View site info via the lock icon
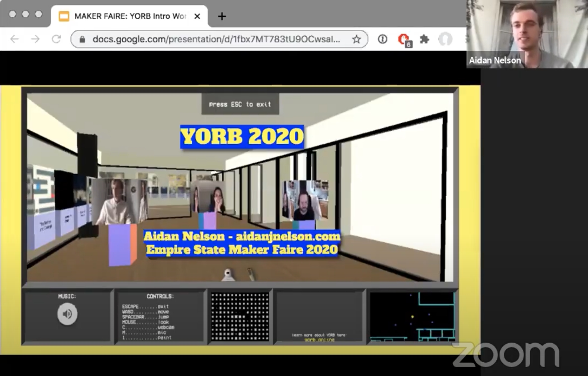This screenshot has height=376, width=588. [82, 39]
